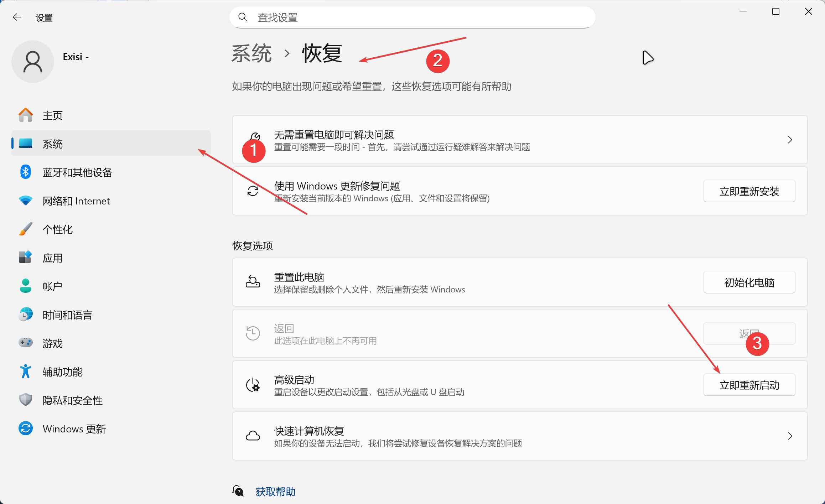Open 隐私和安全性 settings icon
Viewport: 825px width, 504px height.
coord(25,400)
